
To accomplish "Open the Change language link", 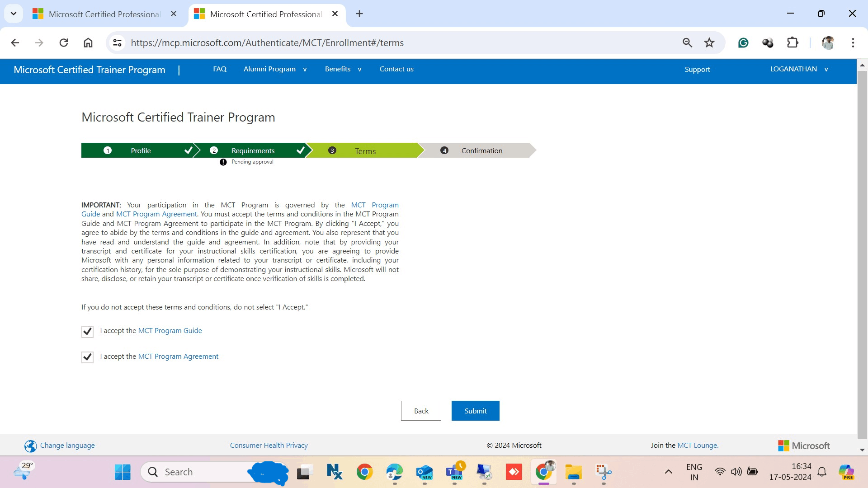I will click(67, 446).
